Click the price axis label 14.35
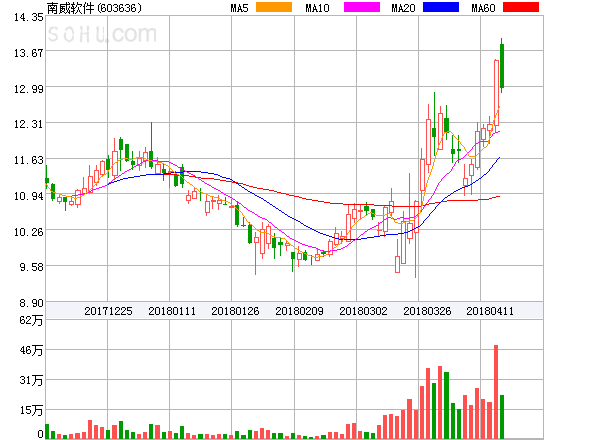Viewport: 600px width, 440px height. click(29, 17)
